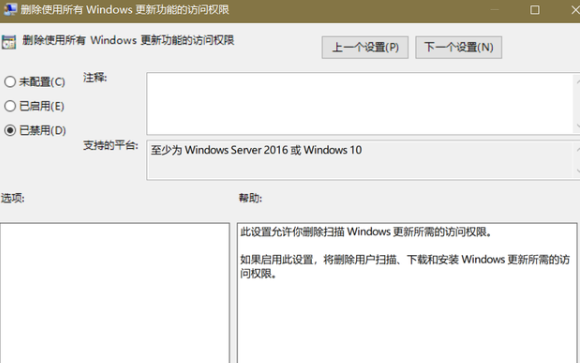Go to previous setting 上一个设置(P)
Image resolution: width=580 pixels, height=363 pixels.
(x=365, y=47)
